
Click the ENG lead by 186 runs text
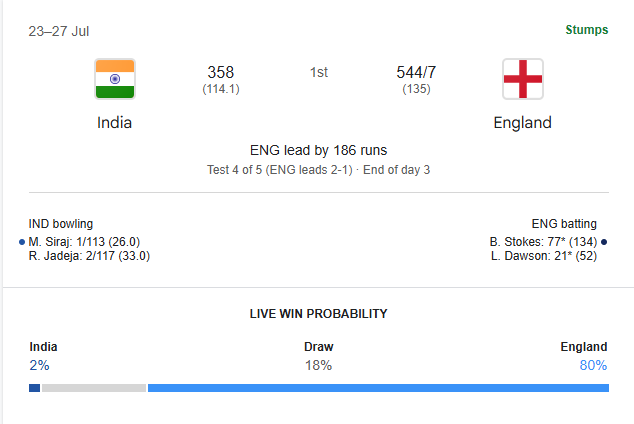tap(319, 150)
